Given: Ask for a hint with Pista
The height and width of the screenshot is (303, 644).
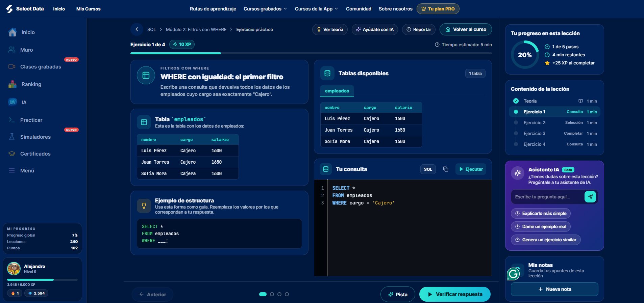Looking at the screenshot, I should click(398, 294).
